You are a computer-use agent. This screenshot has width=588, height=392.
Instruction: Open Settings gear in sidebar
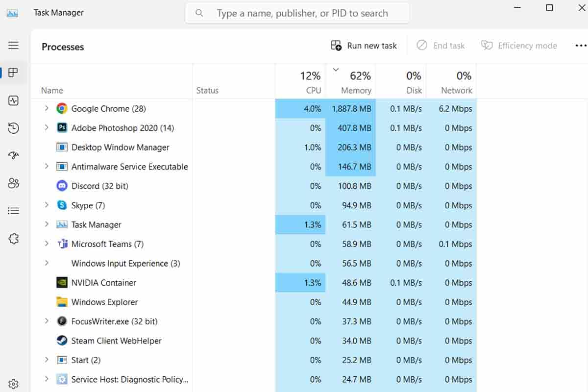(x=13, y=384)
